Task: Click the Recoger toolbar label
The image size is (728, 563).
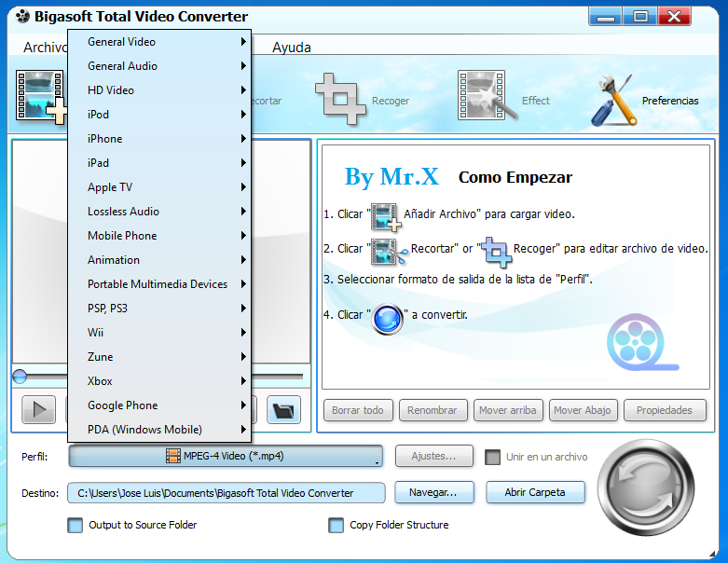Action: (x=391, y=101)
